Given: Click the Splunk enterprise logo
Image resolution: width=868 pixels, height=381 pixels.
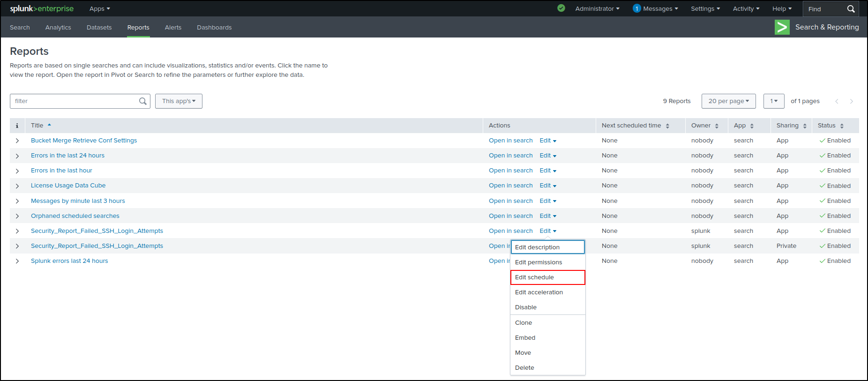Looking at the screenshot, I should [x=42, y=8].
